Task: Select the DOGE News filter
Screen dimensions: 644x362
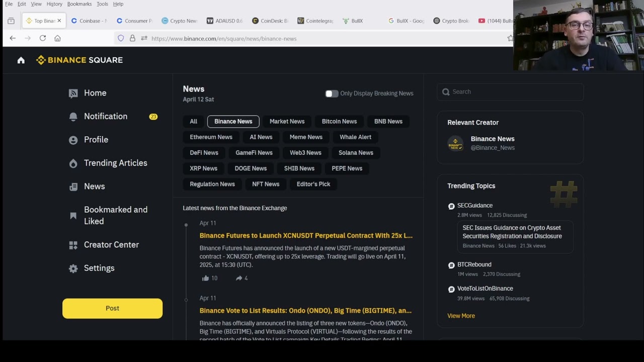Action: (251, 168)
